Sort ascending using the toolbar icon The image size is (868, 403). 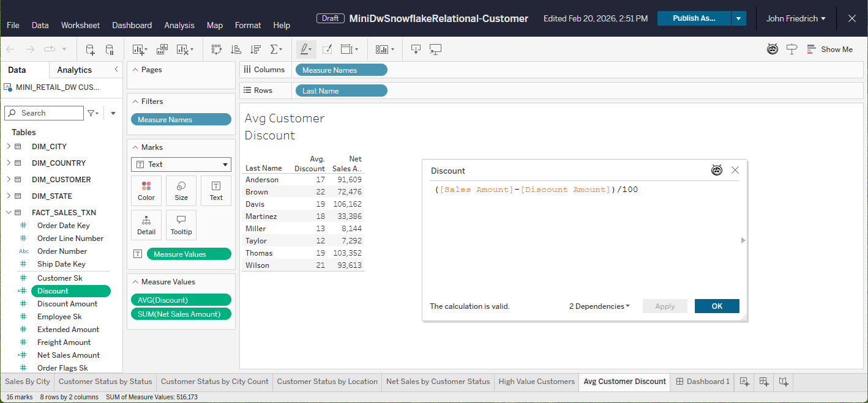click(x=236, y=50)
